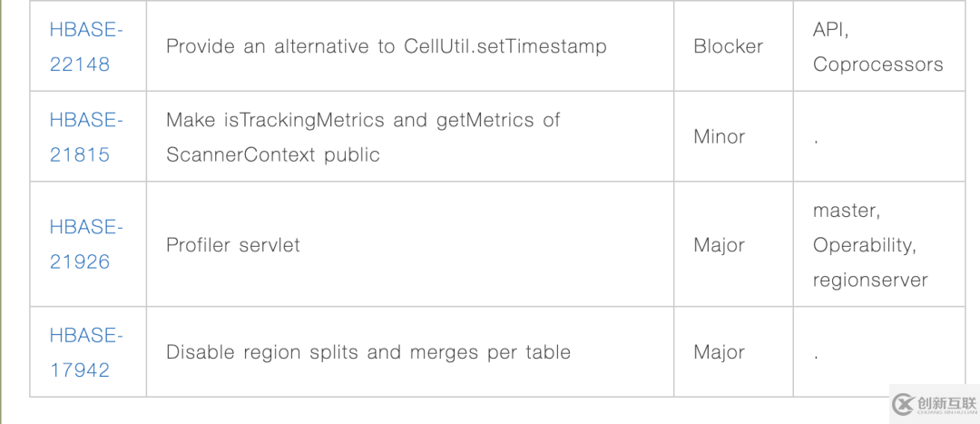Click 'Major' priority in the HBASE-17942 row
Image resolution: width=980 pixels, height=424 pixels.
(x=720, y=352)
